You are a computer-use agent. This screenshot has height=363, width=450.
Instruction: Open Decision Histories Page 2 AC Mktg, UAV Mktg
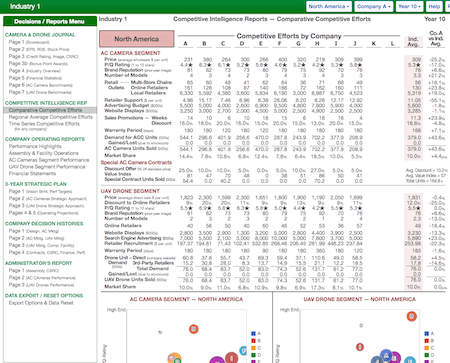pyautogui.click(x=36, y=238)
